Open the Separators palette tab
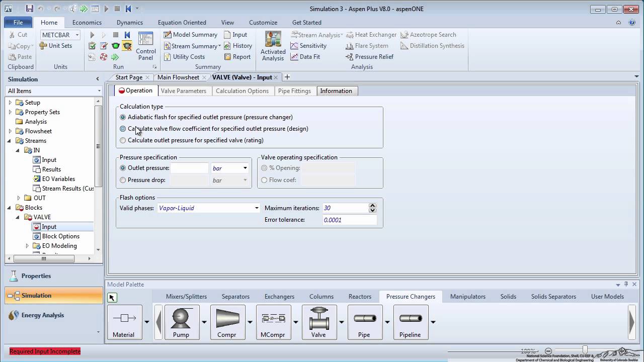 (235, 297)
